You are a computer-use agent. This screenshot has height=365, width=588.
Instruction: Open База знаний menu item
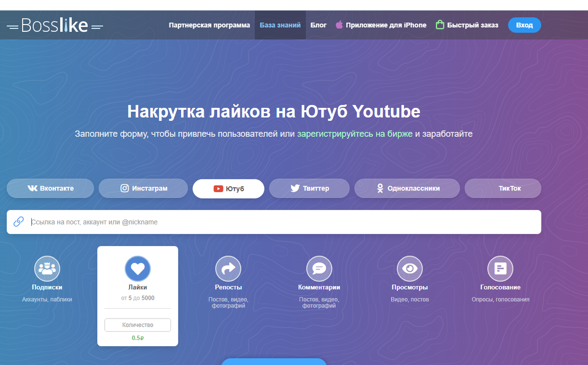280,25
